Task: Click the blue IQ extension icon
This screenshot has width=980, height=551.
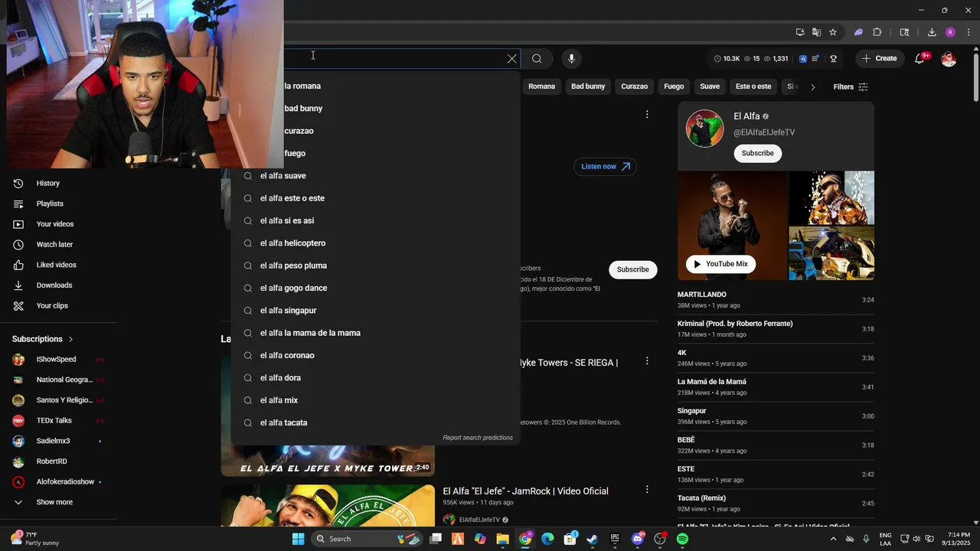Action: [803, 59]
